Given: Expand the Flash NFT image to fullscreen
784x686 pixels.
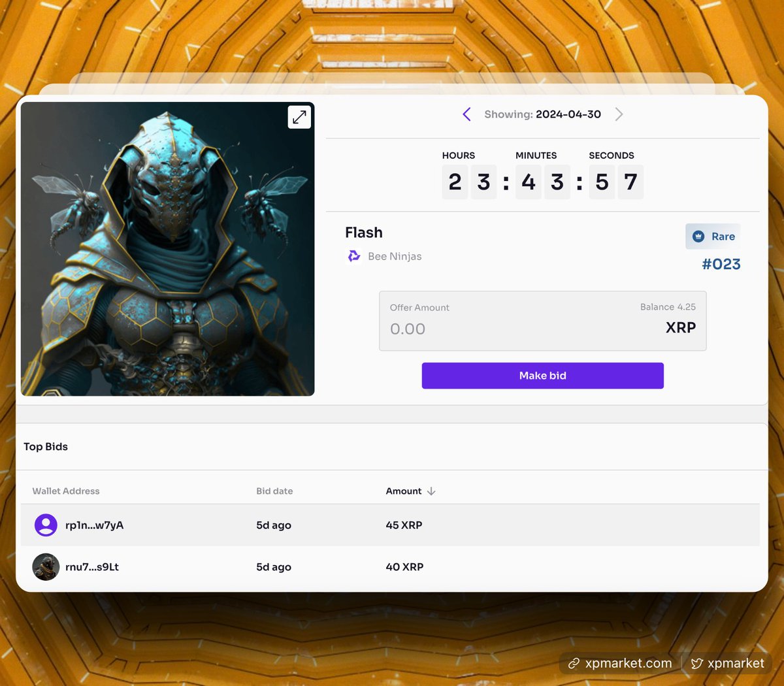Looking at the screenshot, I should [x=299, y=117].
